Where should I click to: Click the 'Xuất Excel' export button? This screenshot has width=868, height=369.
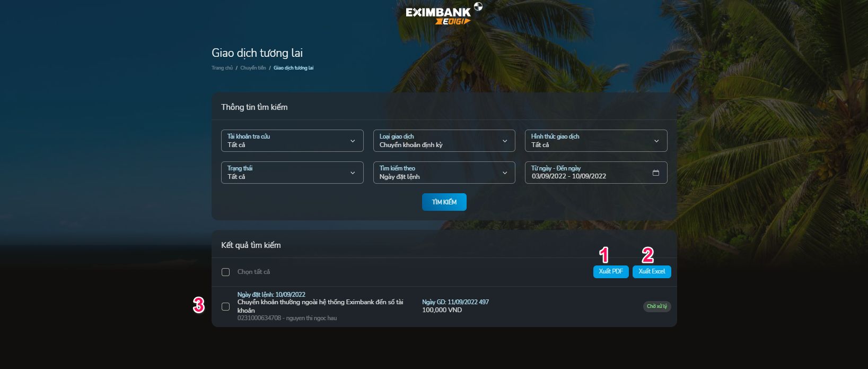(652, 271)
